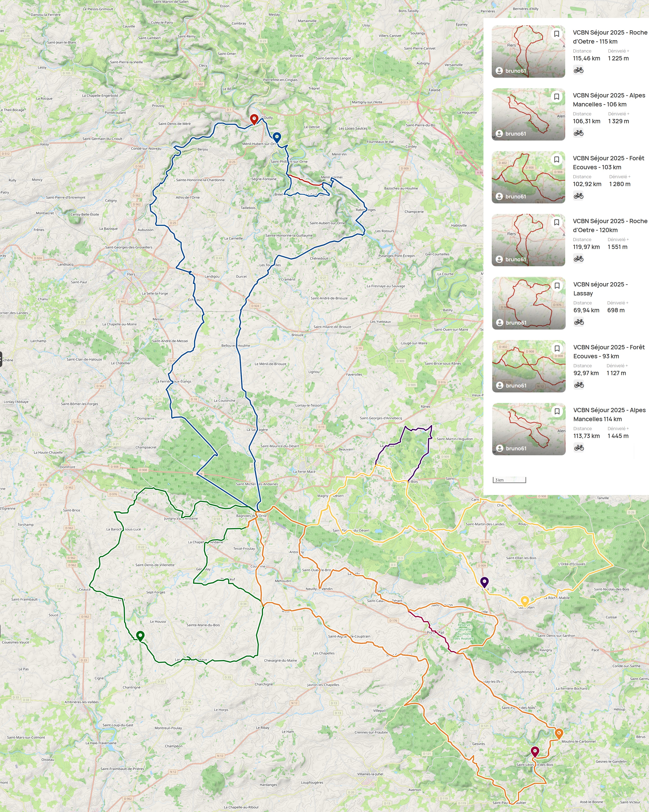Click the yellow map pin near Gandelain
This screenshot has width=649, height=812.
coord(525,601)
